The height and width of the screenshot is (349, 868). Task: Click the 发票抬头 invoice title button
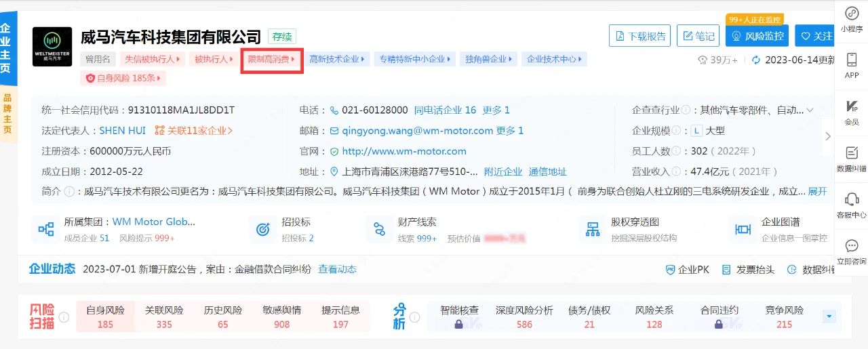tap(748, 270)
